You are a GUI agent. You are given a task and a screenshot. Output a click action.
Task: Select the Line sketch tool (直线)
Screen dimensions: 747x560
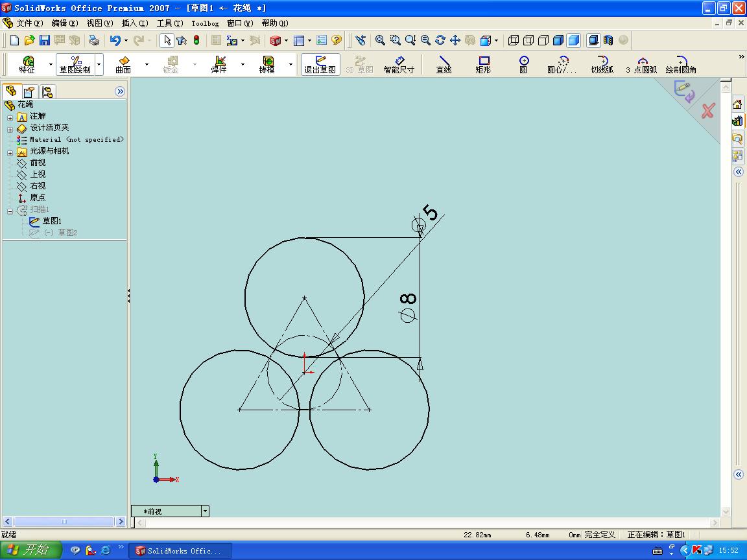pyautogui.click(x=444, y=64)
